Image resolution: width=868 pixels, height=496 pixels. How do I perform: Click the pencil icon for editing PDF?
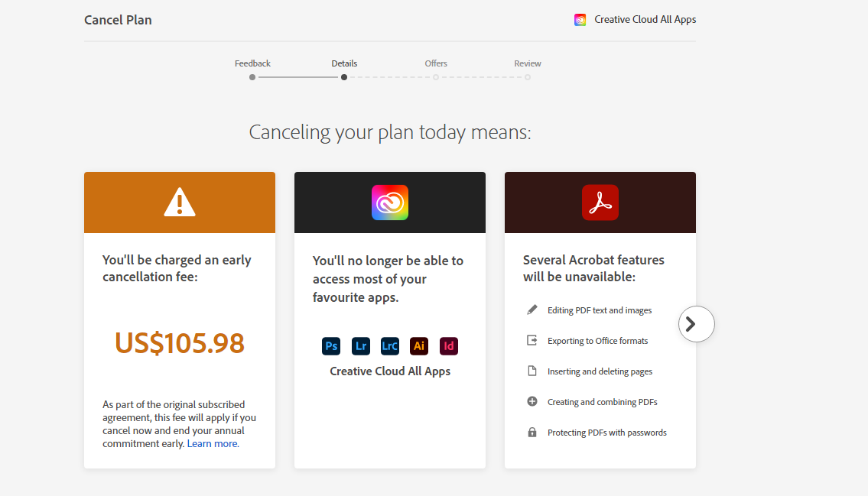[x=532, y=310]
